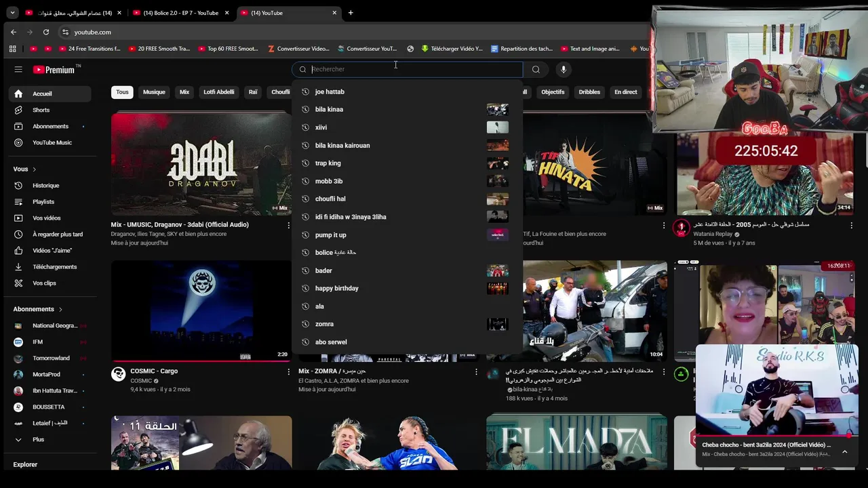Open Abonnements in the sidebar
This screenshot has height=488, width=868.
pos(50,126)
